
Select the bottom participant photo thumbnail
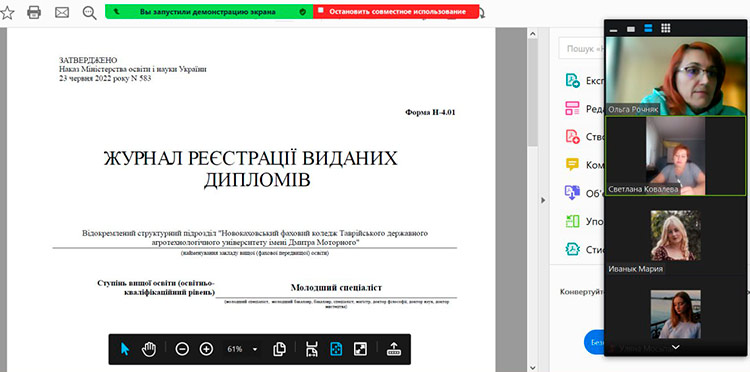point(675,314)
